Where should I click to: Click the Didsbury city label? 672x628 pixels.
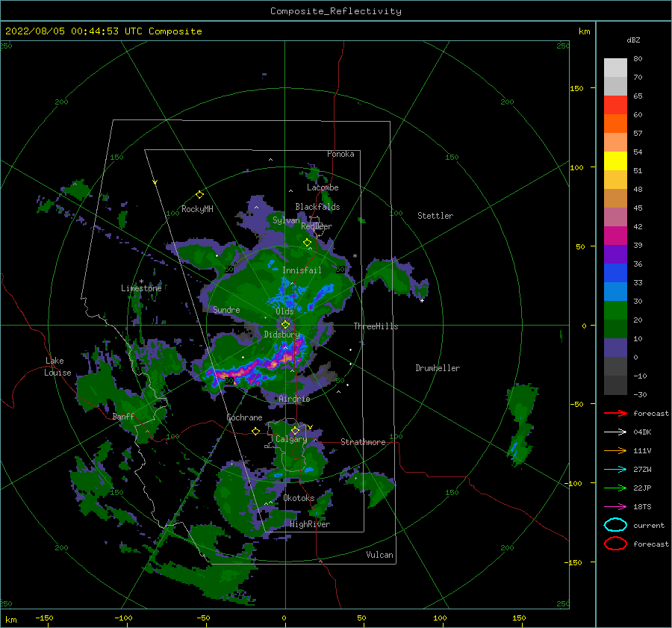click(x=282, y=335)
